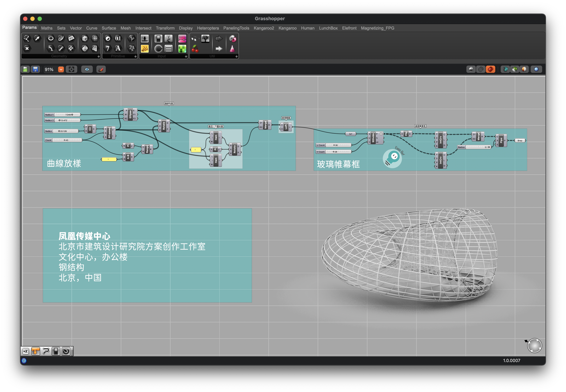This screenshot has height=392, width=566.
Task: Click the Cherry Picker icon in Util
Action: coord(195,49)
